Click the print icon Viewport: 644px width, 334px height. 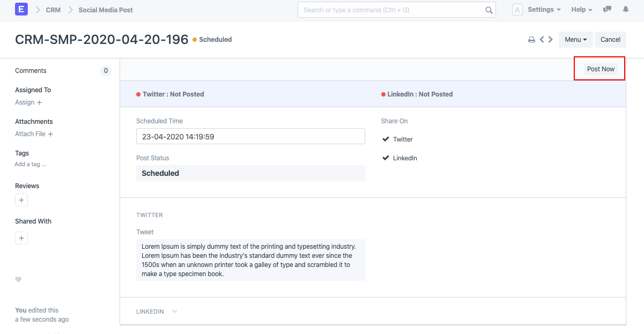(531, 40)
